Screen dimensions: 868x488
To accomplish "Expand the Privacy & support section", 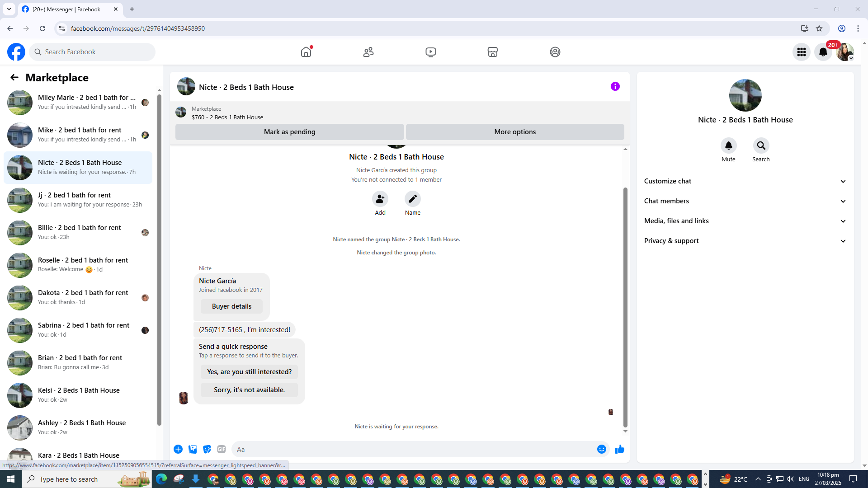I will 745,241.
